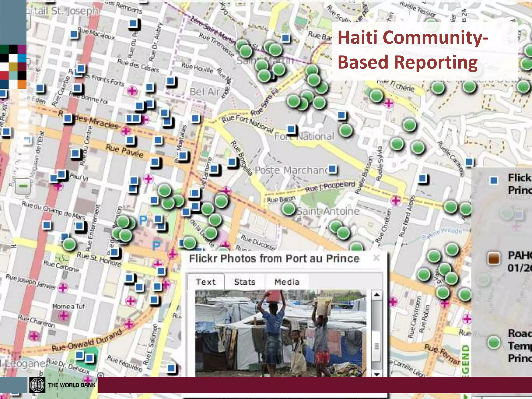The width and height of the screenshot is (532, 399).
Task: Select blue marker right of Rue Tessier area, top Rue du P
Action: point(133,23)
